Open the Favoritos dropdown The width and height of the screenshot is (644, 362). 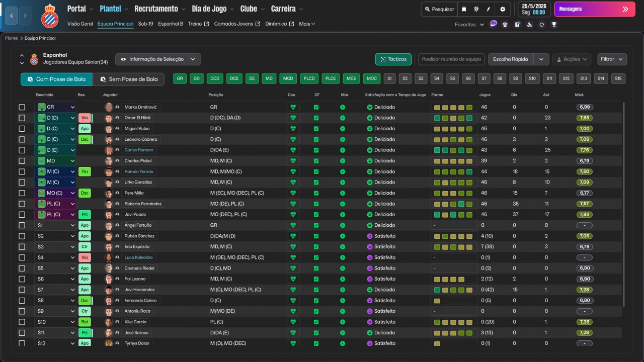coord(469,24)
